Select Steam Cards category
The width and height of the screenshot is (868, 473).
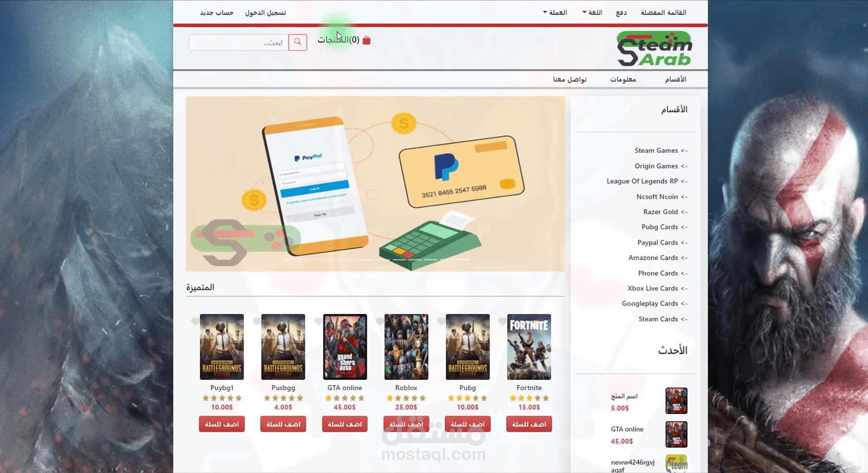tap(663, 319)
